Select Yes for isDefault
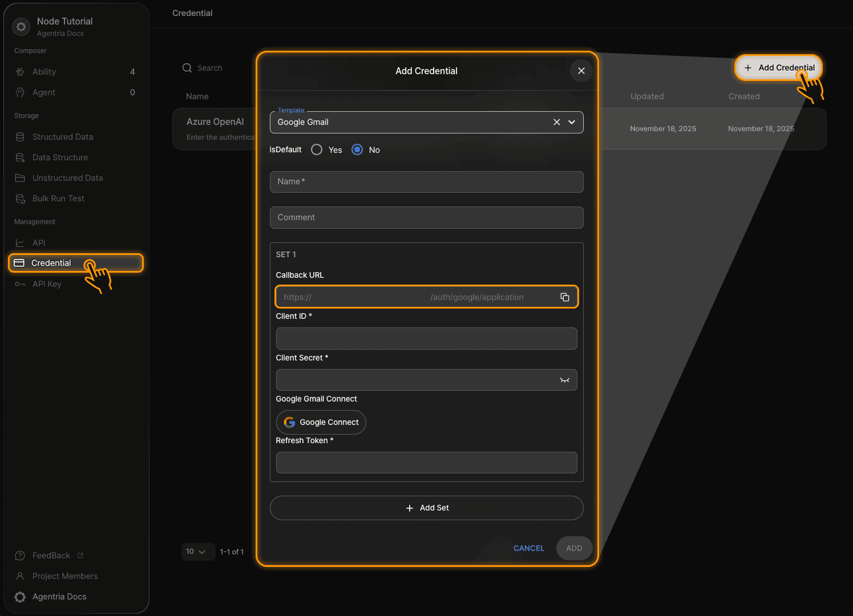 (317, 149)
